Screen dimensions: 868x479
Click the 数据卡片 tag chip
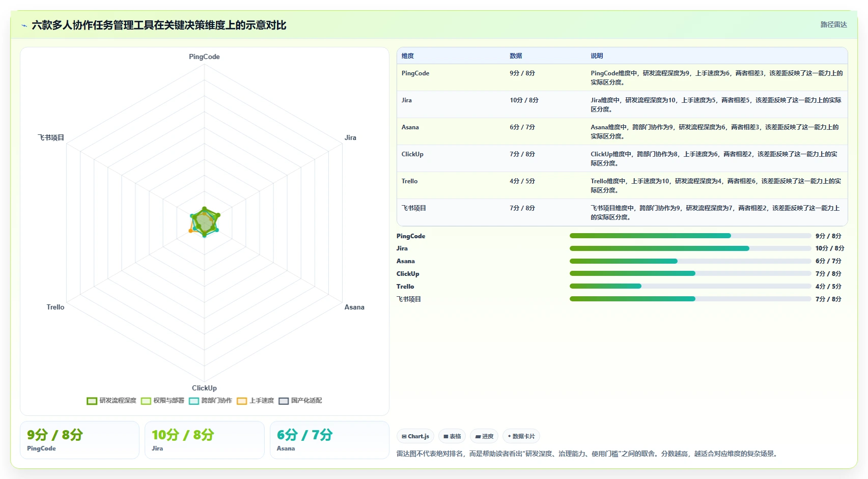pos(521,436)
